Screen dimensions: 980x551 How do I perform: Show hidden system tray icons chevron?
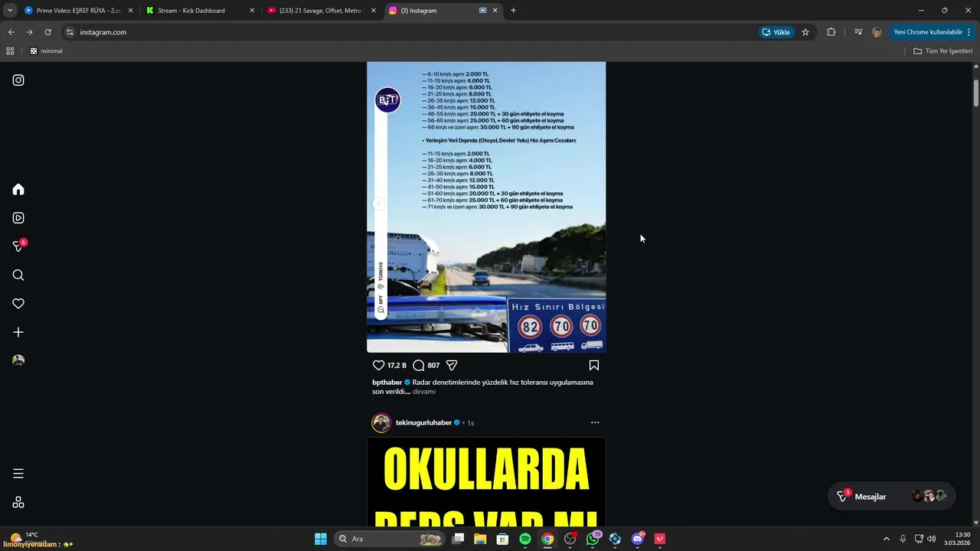pyautogui.click(x=887, y=539)
